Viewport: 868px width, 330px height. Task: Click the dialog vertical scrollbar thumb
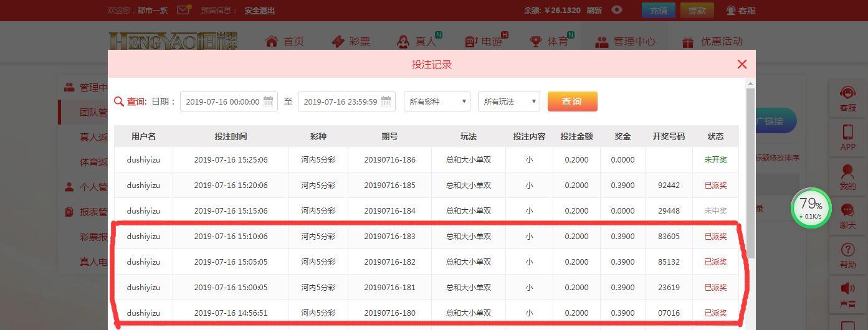[x=750, y=172]
